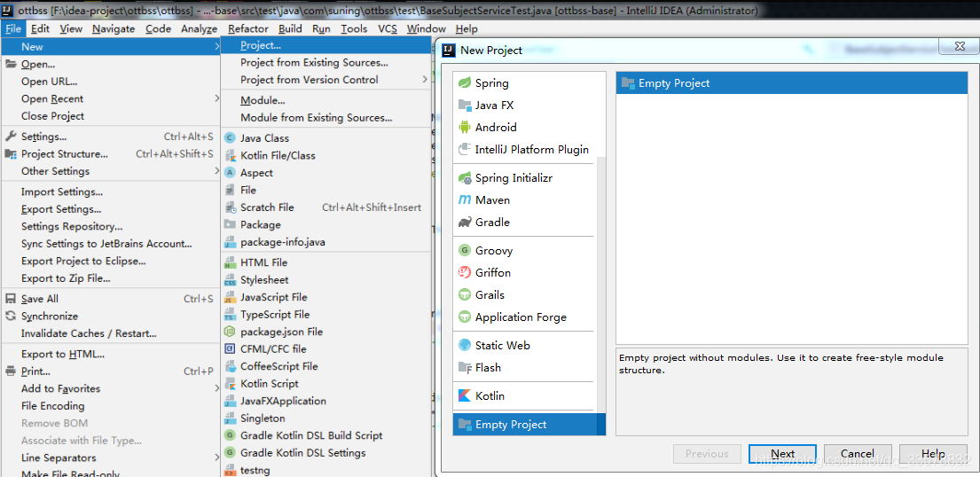The height and width of the screenshot is (477, 980).
Task: Open the VCS menu
Action: (x=388, y=28)
